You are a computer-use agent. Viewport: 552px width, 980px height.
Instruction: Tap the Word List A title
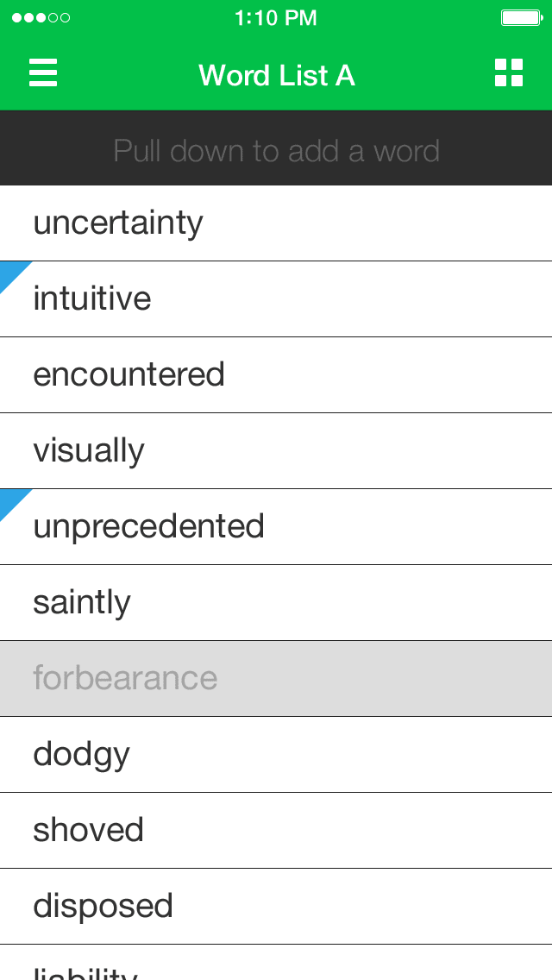pyautogui.click(x=277, y=75)
